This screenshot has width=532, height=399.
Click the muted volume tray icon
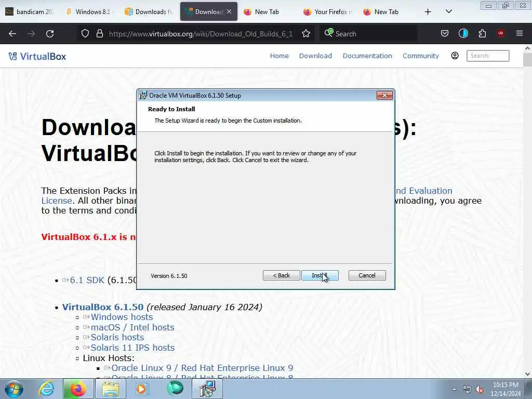tap(480, 390)
